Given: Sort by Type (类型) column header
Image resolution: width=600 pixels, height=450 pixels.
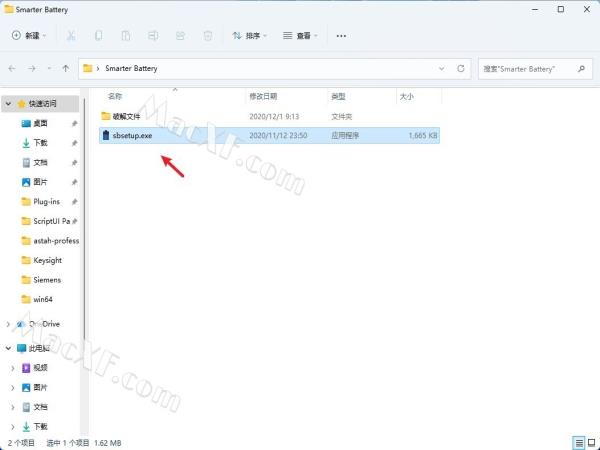Looking at the screenshot, I should tap(338, 96).
